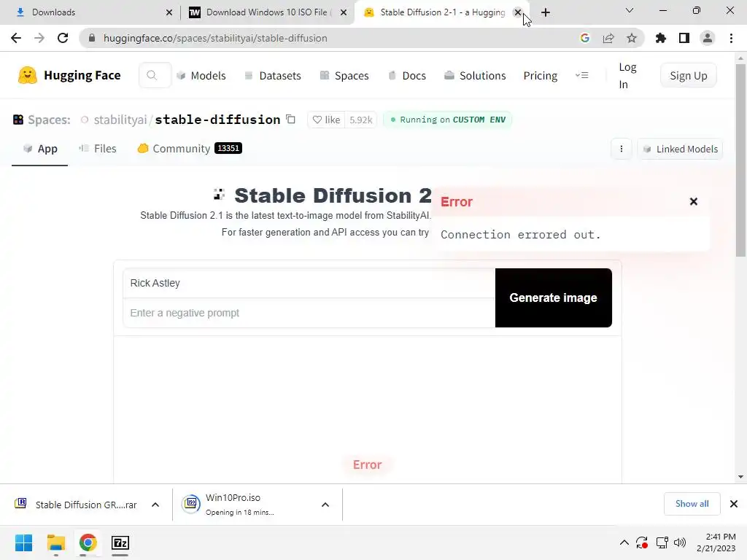Screen dimensions: 747x560
Task: Like the stable-diffusion space
Action: [326, 120]
